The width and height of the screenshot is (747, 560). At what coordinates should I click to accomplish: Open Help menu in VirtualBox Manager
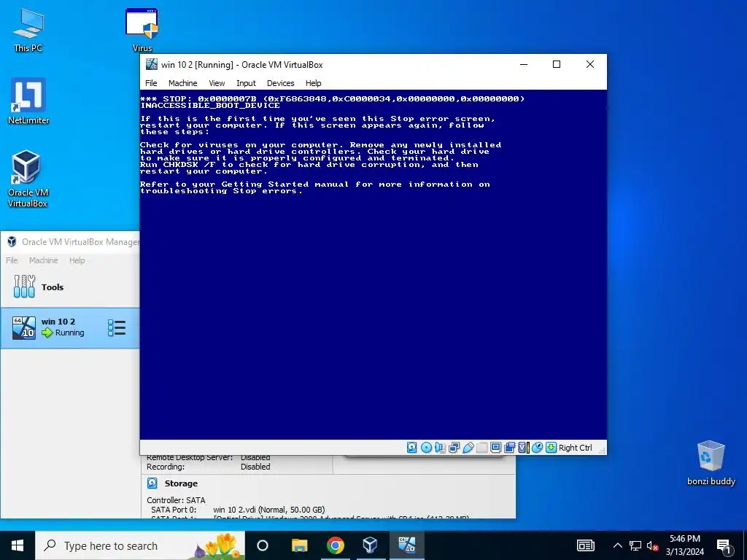pos(77,260)
